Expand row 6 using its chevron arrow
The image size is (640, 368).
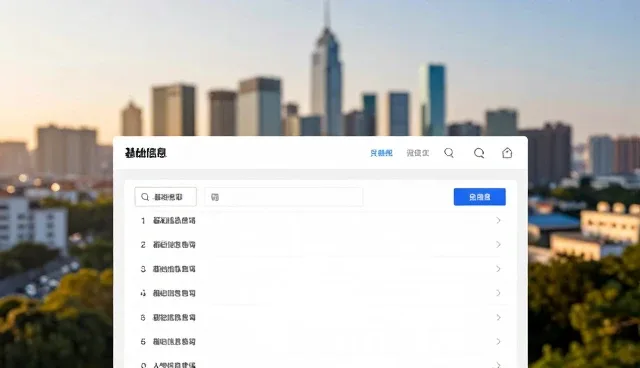tap(498, 341)
